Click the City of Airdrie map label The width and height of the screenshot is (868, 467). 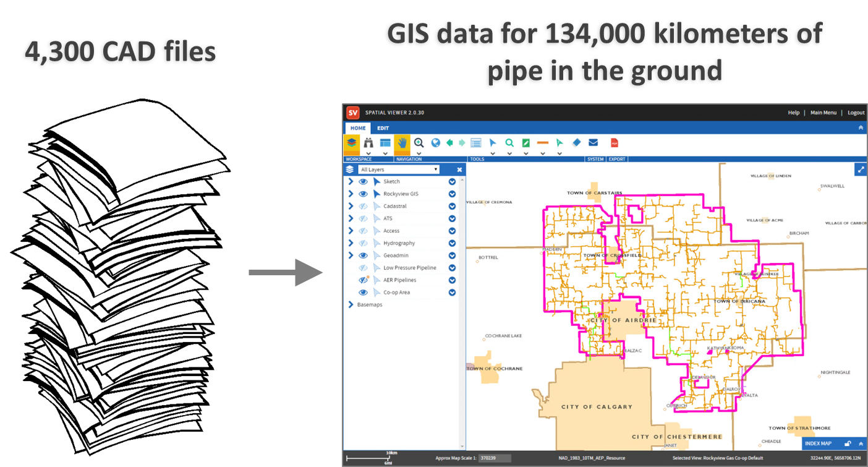(623, 320)
